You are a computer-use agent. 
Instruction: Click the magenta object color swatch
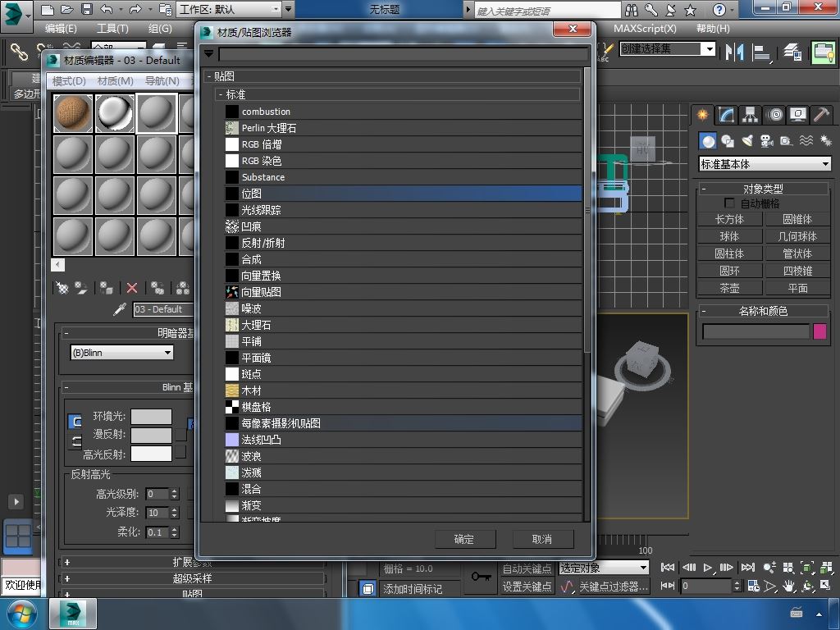(819, 331)
